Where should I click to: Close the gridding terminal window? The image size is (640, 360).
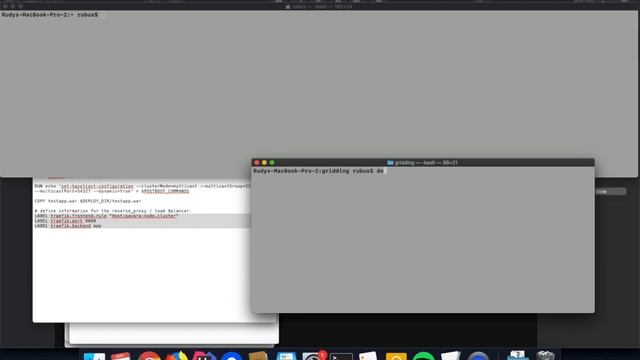[257, 162]
